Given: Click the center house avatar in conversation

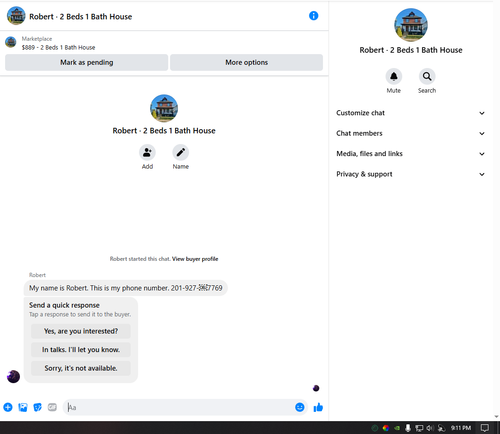Looking at the screenshot, I should 164,108.
